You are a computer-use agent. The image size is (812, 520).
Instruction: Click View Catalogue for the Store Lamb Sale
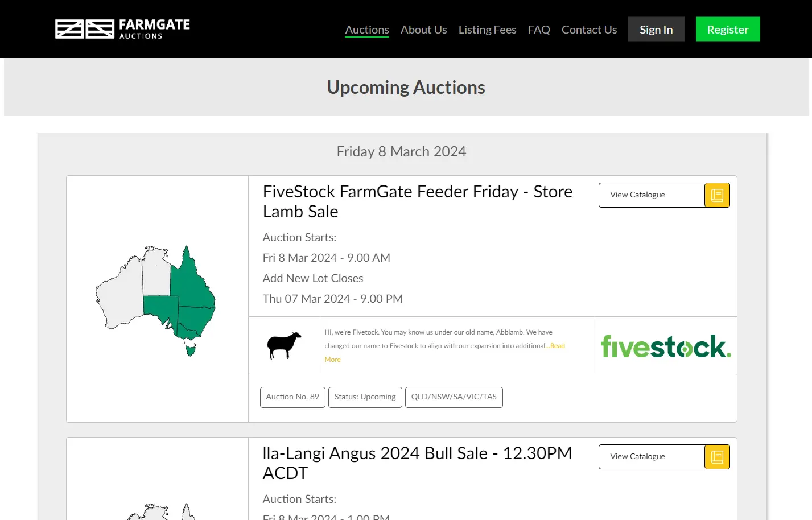coord(637,195)
